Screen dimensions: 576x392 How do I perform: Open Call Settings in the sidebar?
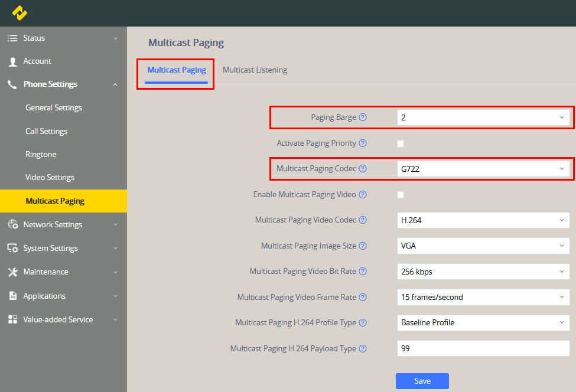(x=46, y=131)
